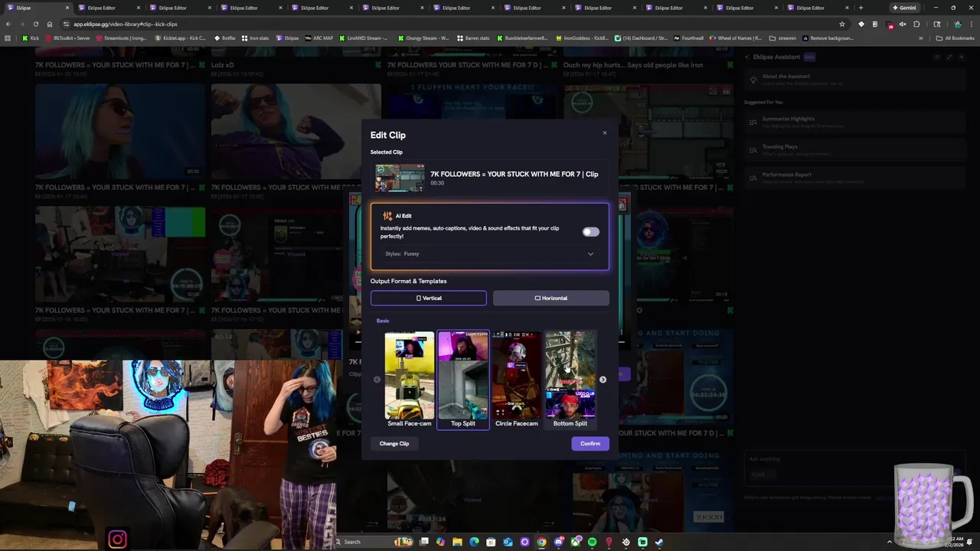This screenshot has width=980, height=551.
Task: Open Discord from the taskbar
Action: point(559,542)
